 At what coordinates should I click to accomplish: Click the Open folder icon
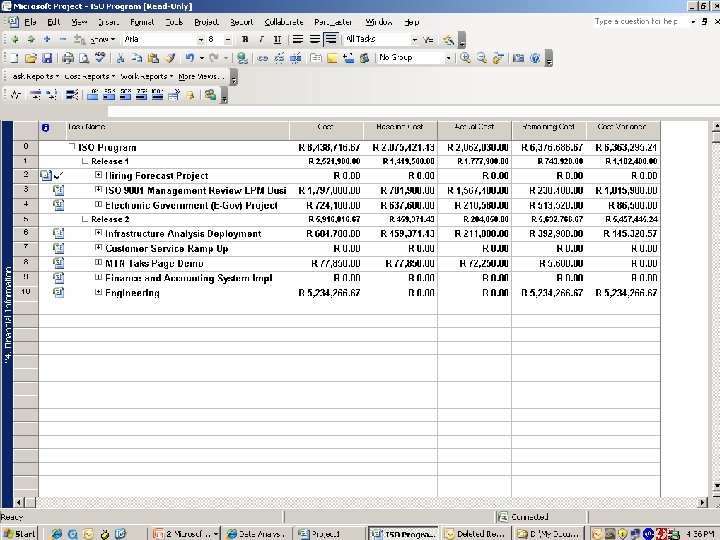pyautogui.click(x=31, y=58)
